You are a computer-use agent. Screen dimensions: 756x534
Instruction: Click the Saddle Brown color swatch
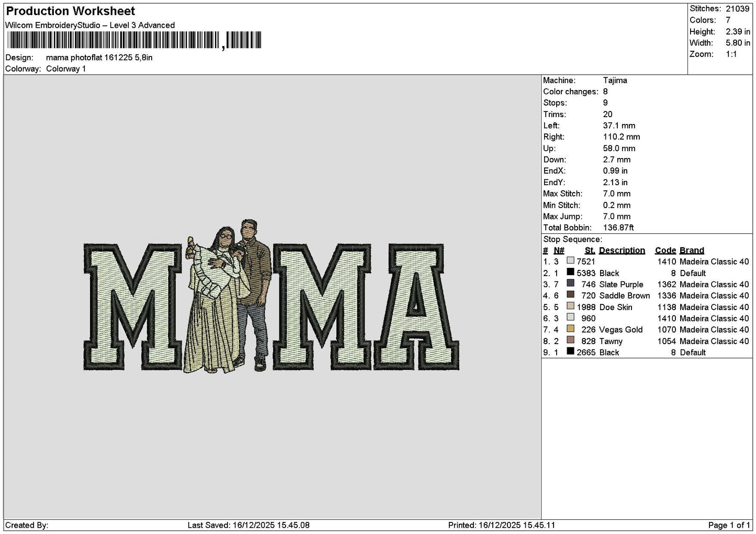[571, 295]
